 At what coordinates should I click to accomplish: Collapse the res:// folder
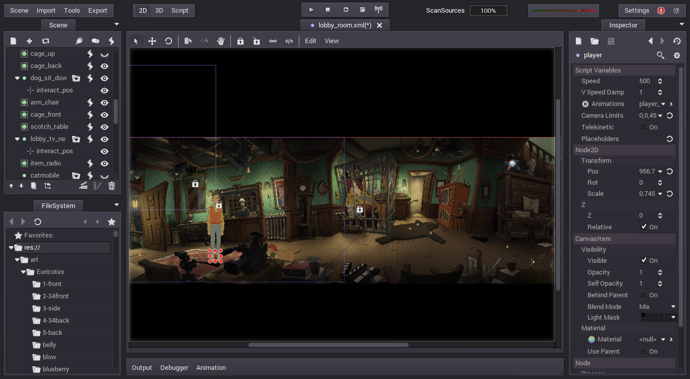[11, 248]
